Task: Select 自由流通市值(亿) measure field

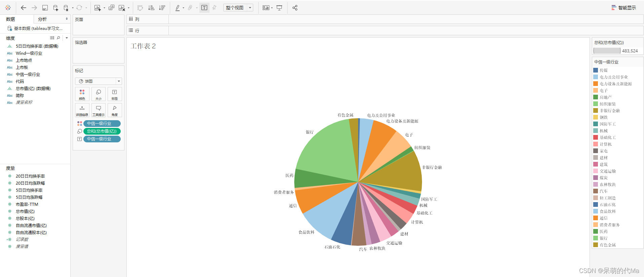Action: [31, 226]
